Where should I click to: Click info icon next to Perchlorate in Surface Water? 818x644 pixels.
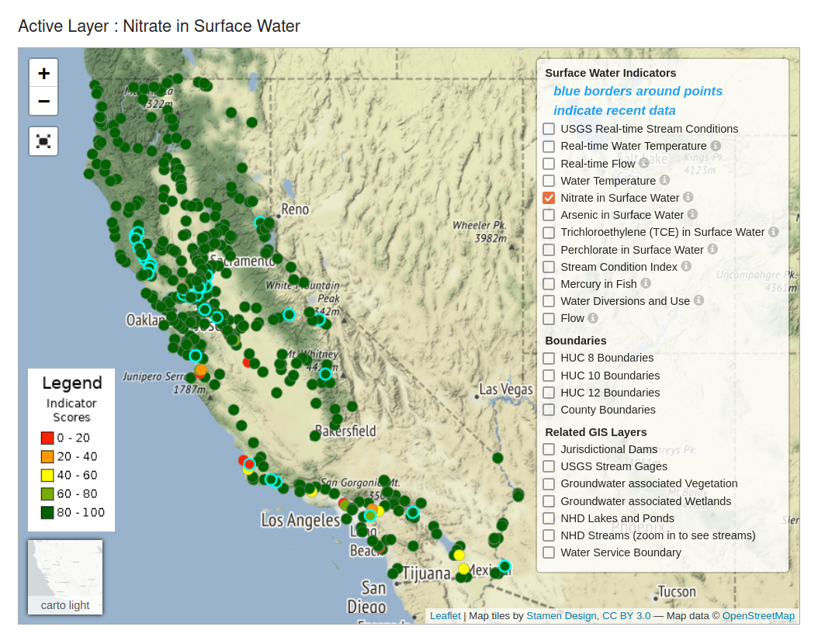[x=712, y=249]
